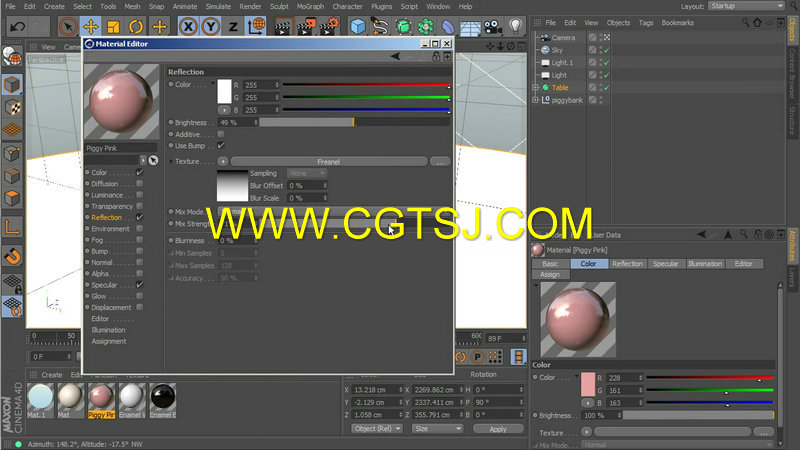Disable the Color channel checkbox
The width and height of the screenshot is (800, 450).
pos(140,172)
